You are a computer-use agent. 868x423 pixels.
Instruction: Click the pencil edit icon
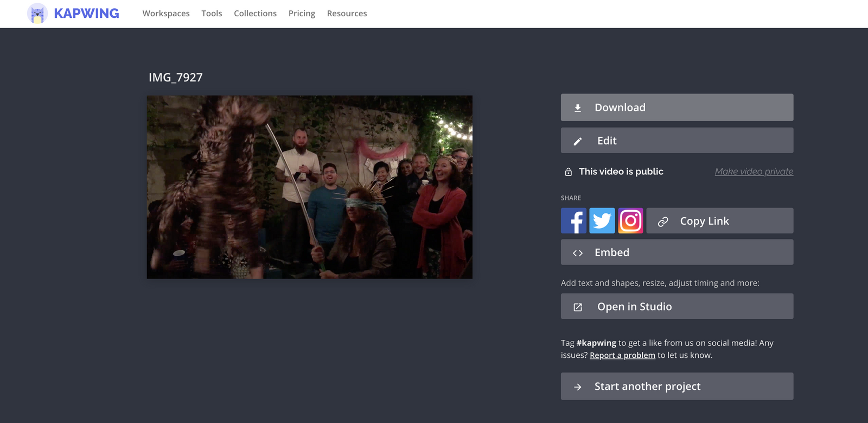(x=578, y=141)
